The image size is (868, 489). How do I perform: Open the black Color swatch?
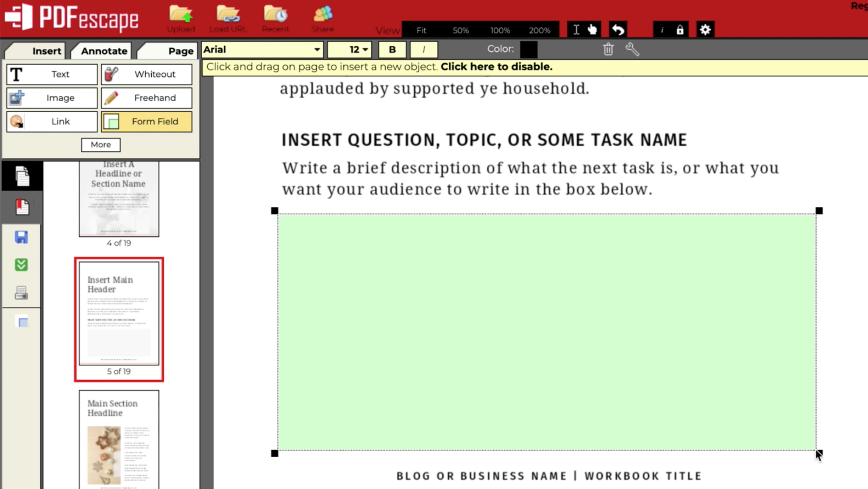528,49
